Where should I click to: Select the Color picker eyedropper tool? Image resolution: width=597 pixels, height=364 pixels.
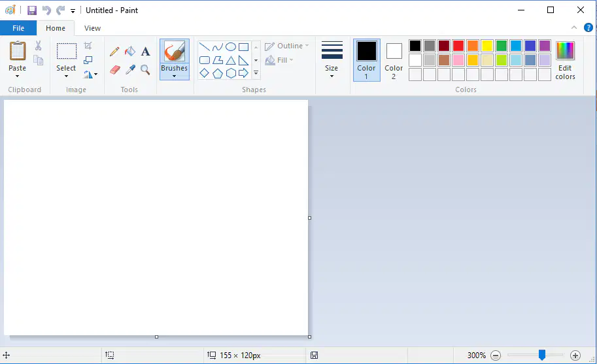pos(130,70)
